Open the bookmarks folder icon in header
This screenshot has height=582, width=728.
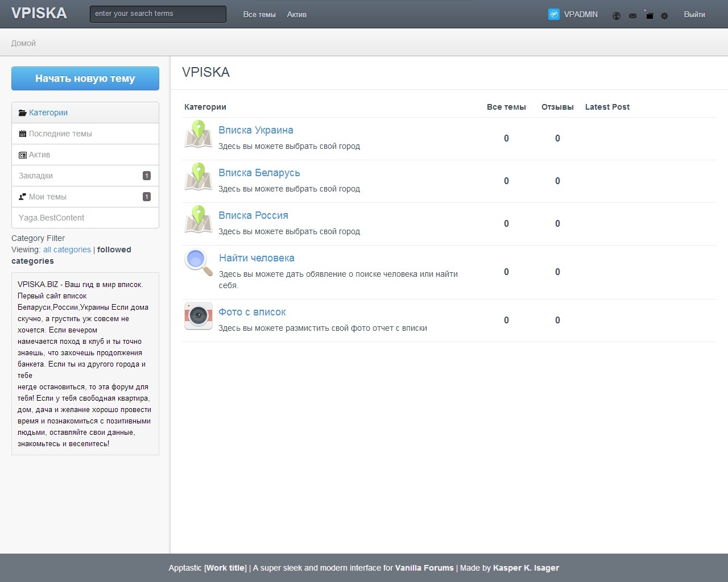point(649,15)
